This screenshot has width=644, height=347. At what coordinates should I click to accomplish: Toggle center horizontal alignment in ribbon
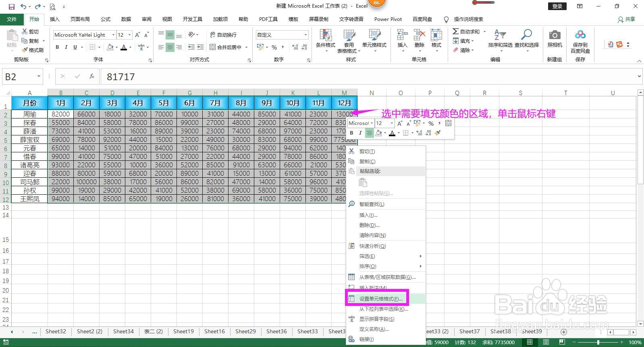point(170,47)
